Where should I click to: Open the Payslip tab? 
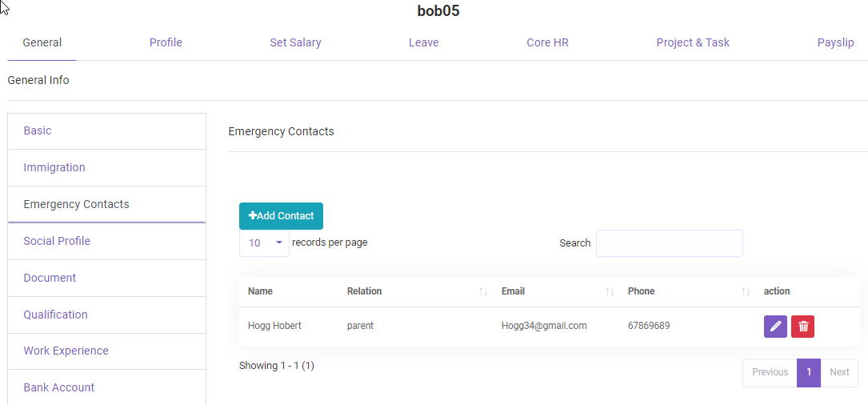click(835, 42)
